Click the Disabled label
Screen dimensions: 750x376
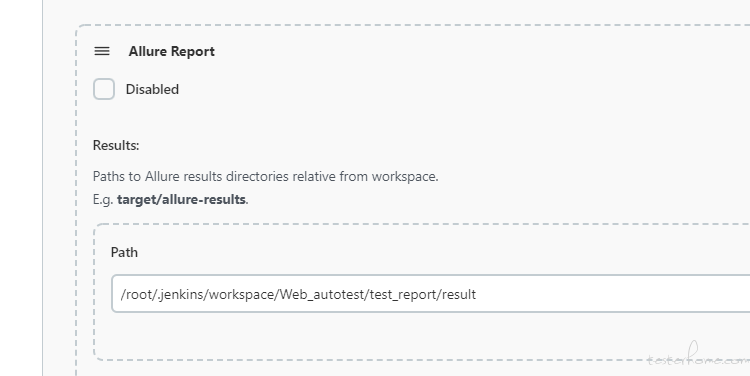pyautogui.click(x=152, y=89)
